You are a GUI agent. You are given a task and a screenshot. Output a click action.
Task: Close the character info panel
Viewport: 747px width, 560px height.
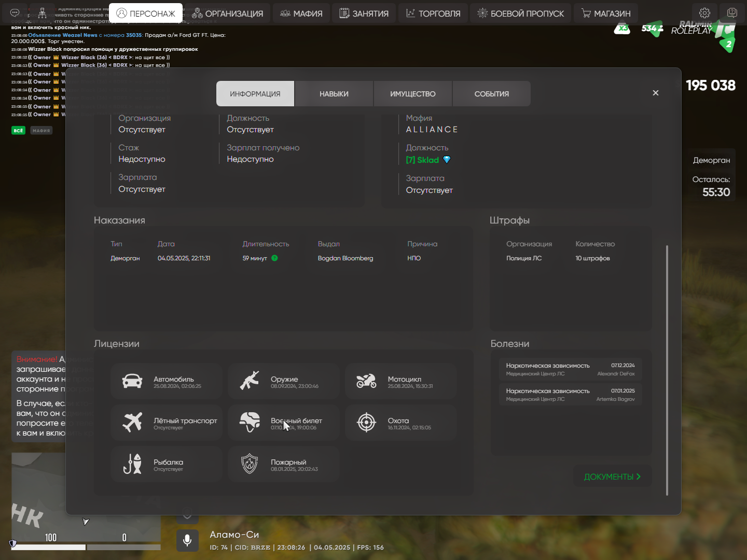[x=656, y=93]
